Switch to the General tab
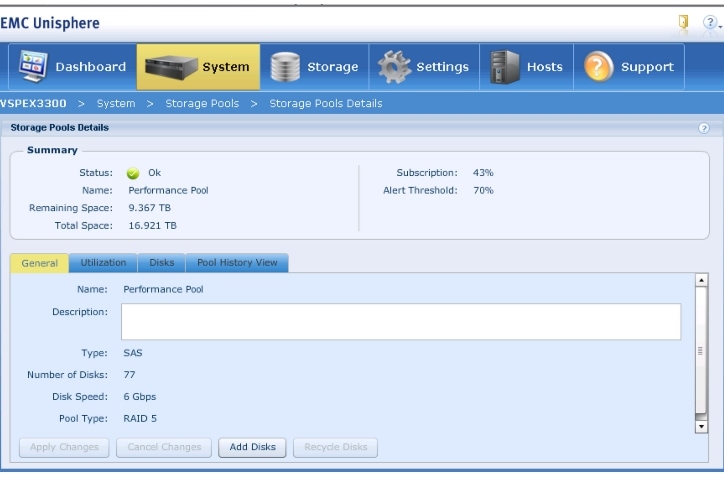Screen dimensions: 724x490 pos(40,263)
